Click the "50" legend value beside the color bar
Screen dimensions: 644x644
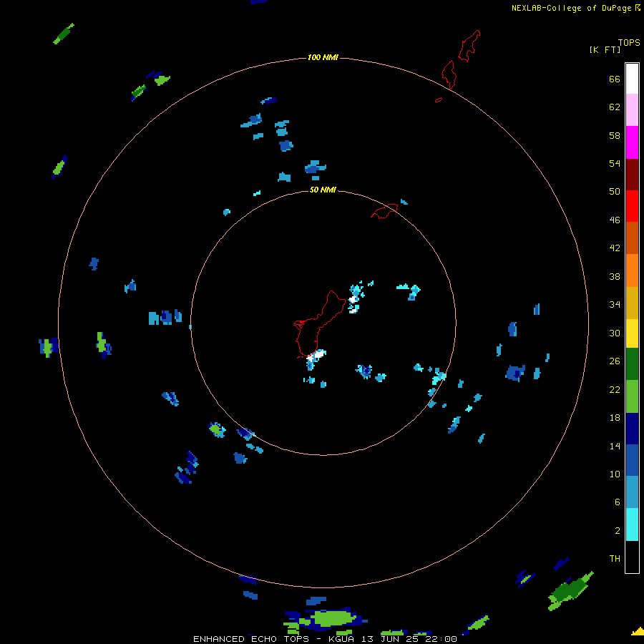[x=615, y=191]
